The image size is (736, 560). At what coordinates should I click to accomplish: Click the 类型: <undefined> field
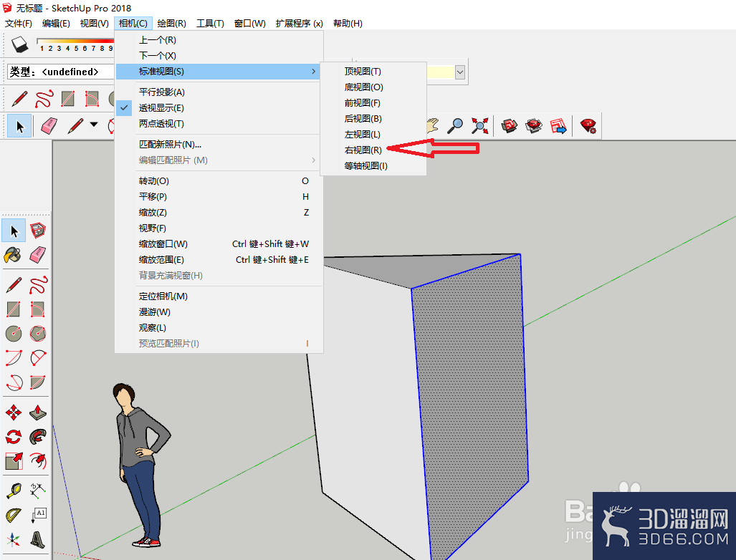coord(60,72)
